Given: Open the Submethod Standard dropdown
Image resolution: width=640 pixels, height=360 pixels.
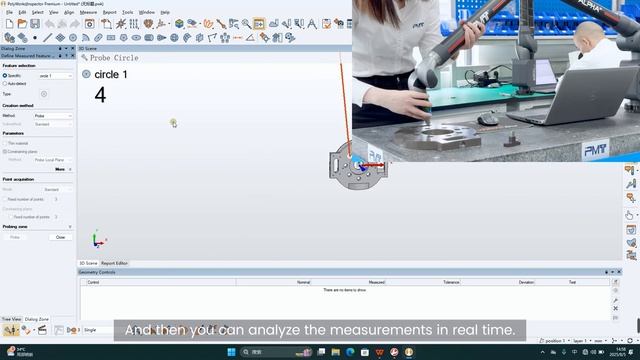Looking at the screenshot, I should [53, 124].
